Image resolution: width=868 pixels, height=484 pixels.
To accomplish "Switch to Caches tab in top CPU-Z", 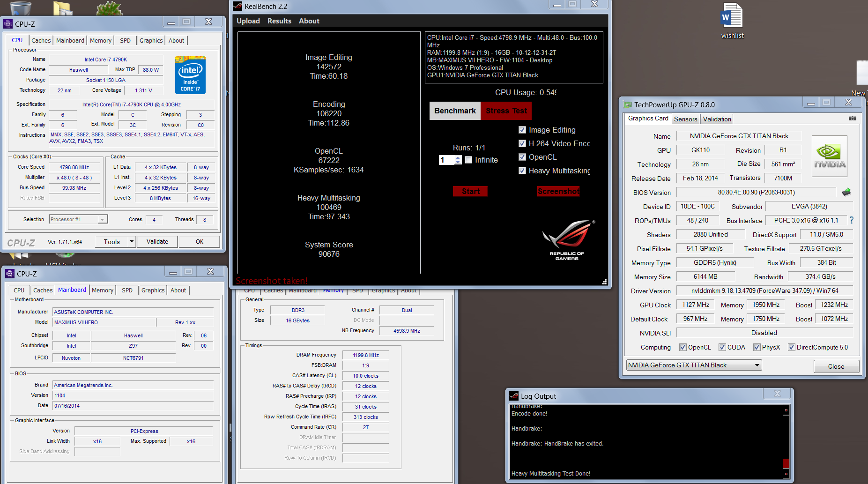I will pyautogui.click(x=41, y=41).
